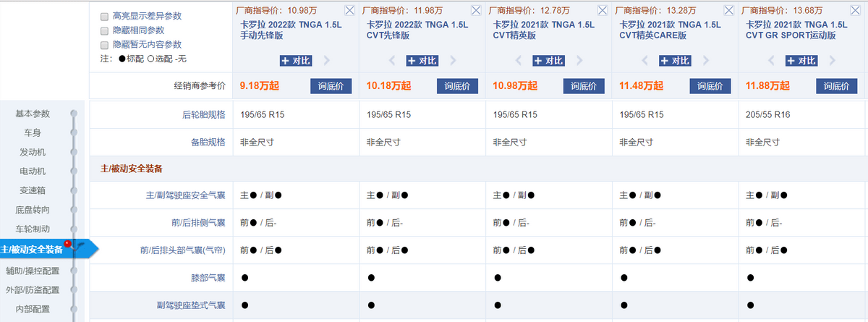Click 询底价 next to 11.48万起
This screenshot has width=868, height=322.
710,85
